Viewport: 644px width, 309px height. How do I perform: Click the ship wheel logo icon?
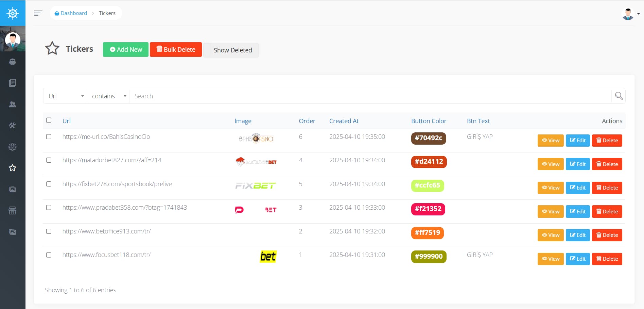pos(13,13)
